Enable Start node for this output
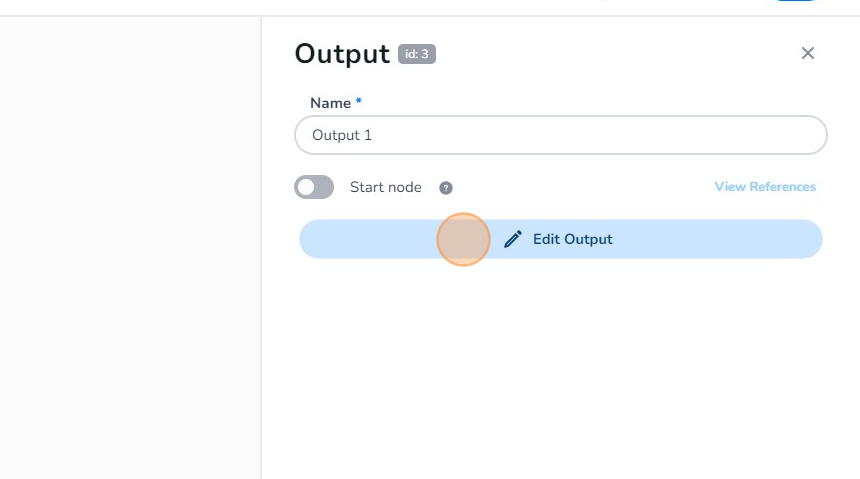 point(314,187)
